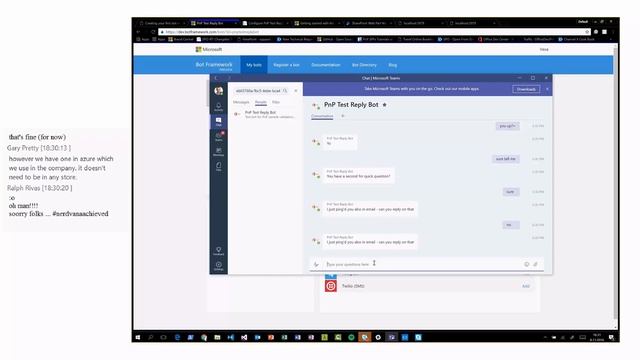Switch to the PnP Test Reply Bot browser tab
Image resolution: width=640 pixels, height=360 pixels.
[x=213, y=23]
